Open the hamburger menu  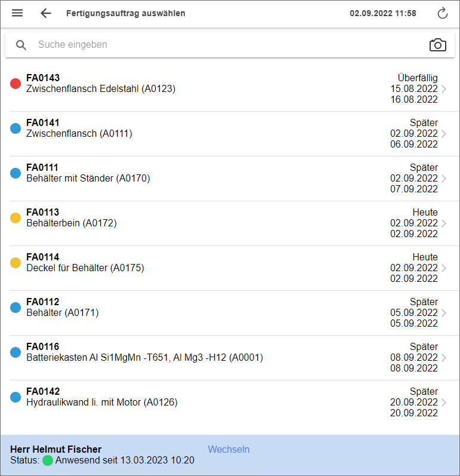(17, 13)
